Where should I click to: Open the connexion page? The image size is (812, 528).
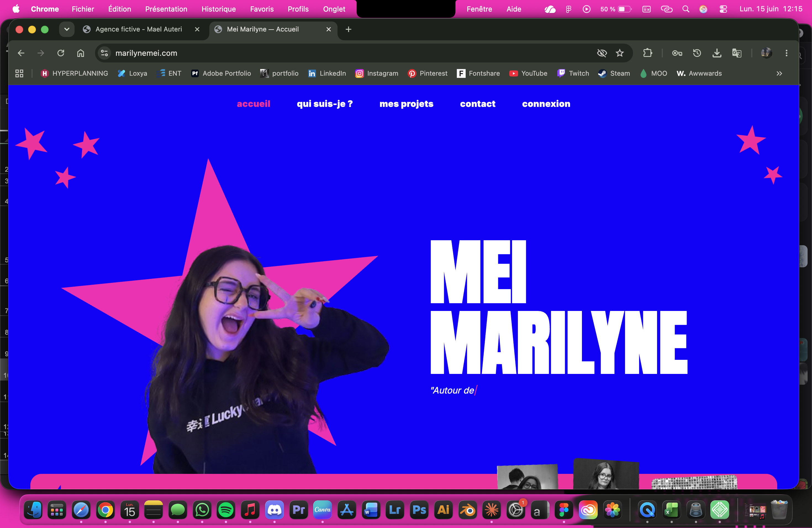(x=546, y=104)
